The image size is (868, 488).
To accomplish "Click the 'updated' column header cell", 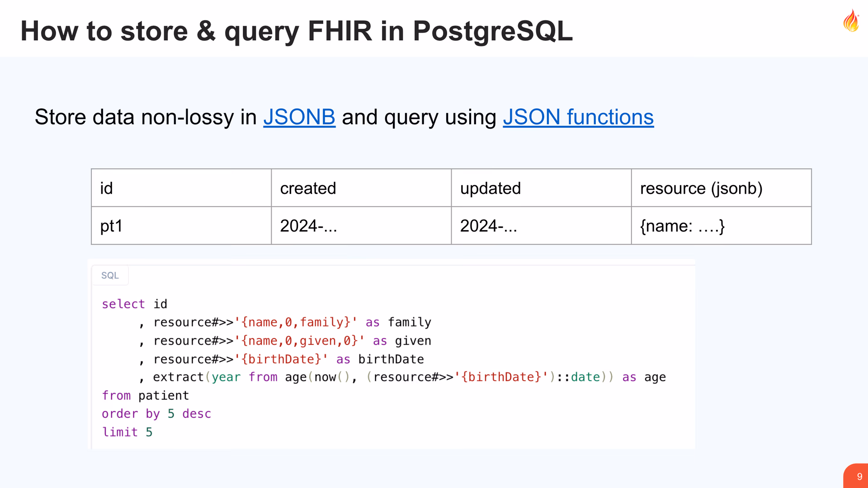I will [x=541, y=188].
